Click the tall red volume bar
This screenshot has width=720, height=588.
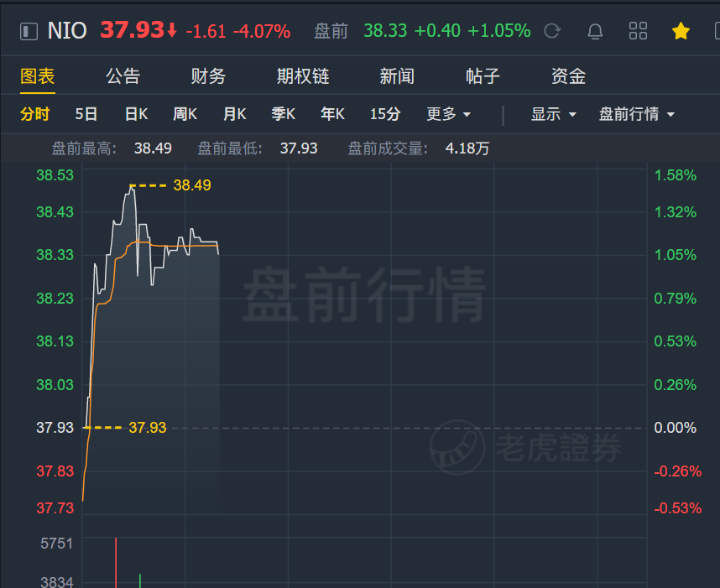pyautogui.click(x=116, y=562)
